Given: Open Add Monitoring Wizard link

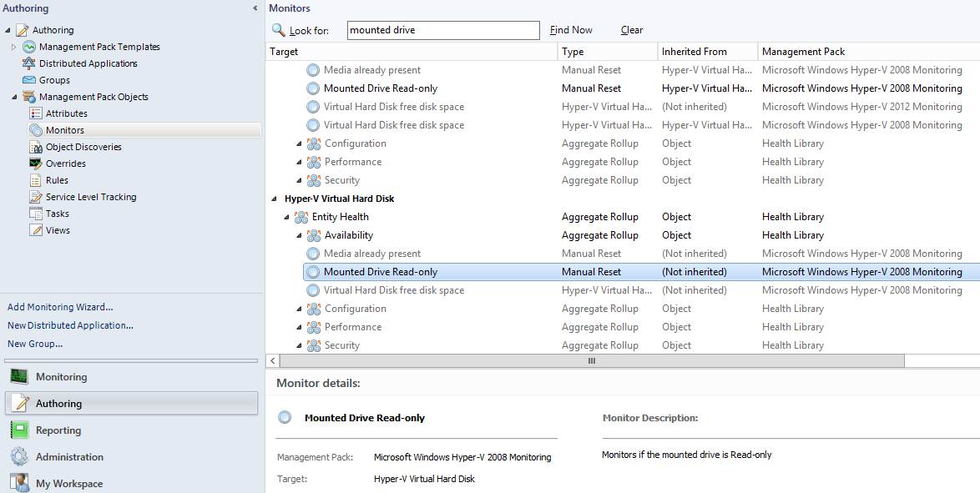Looking at the screenshot, I should tap(60, 307).
